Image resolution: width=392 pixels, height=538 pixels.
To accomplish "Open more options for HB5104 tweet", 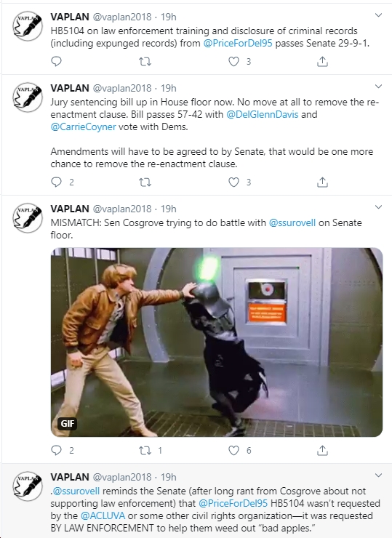I will coord(378,15).
